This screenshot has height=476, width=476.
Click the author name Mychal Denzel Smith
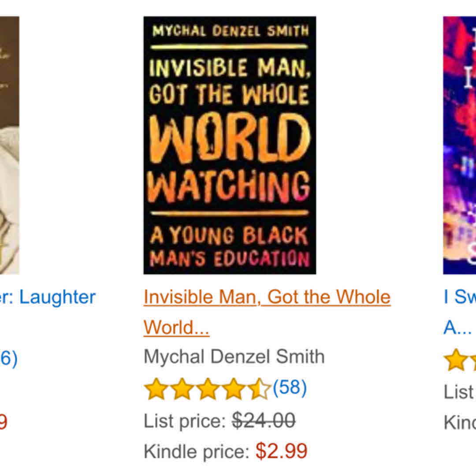(234, 357)
